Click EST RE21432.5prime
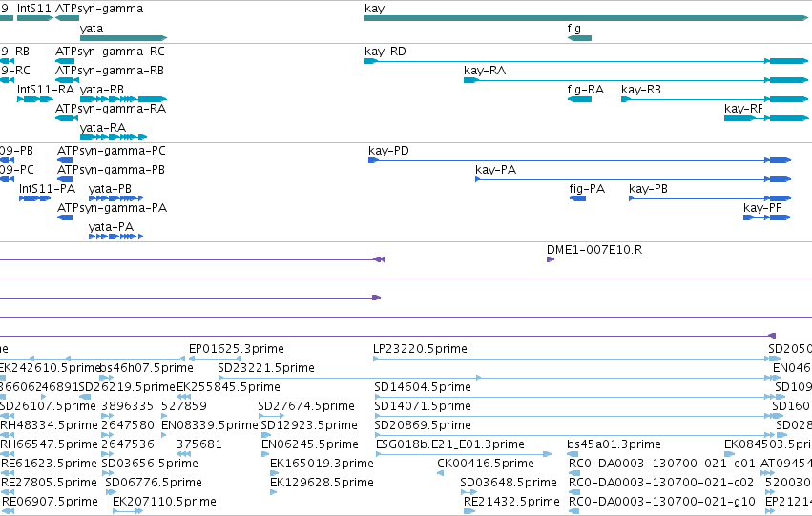 tap(469, 512)
